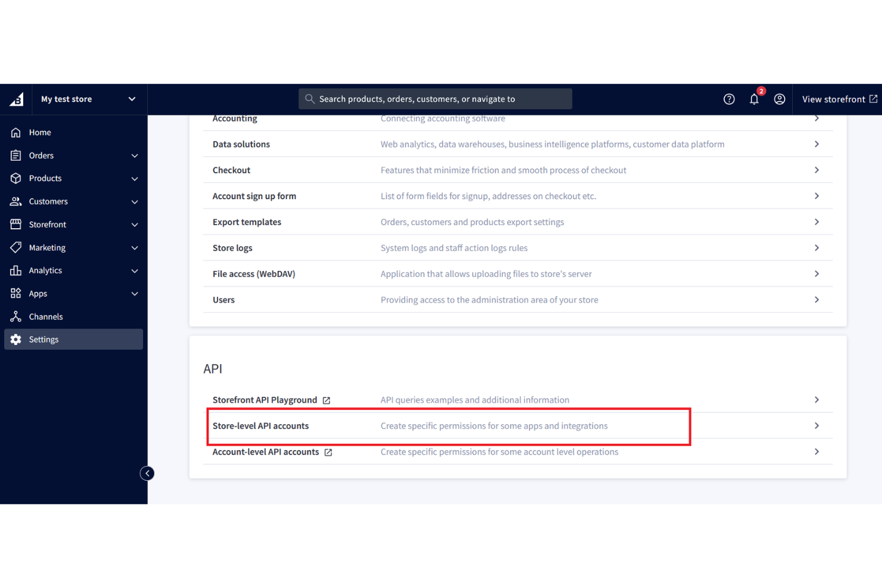The width and height of the screenshot is (882, 588).
Task: Click external link icon next to Account-level API accounts
Action: coord(328,452)
